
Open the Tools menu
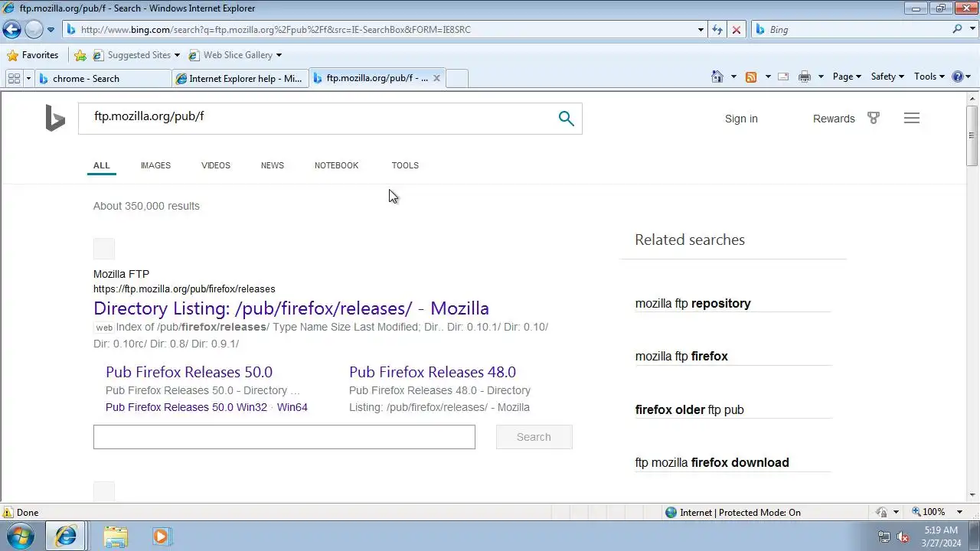pos(929,77)
